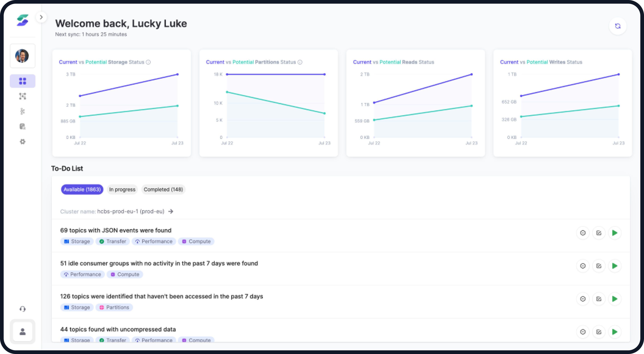Viewport: 644px width, 354px height.
Task: Open the user account icon at bottom
Action: tap(23, 332)
